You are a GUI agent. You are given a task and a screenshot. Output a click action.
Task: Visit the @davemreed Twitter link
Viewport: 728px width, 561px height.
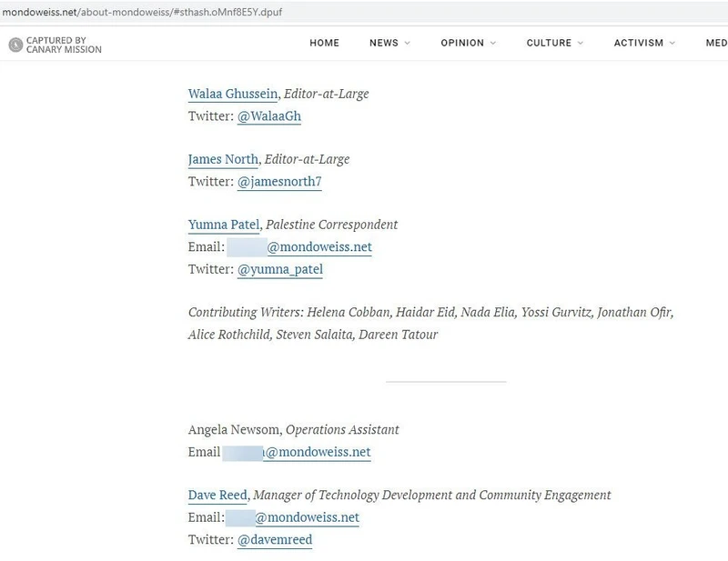point(275,540)
